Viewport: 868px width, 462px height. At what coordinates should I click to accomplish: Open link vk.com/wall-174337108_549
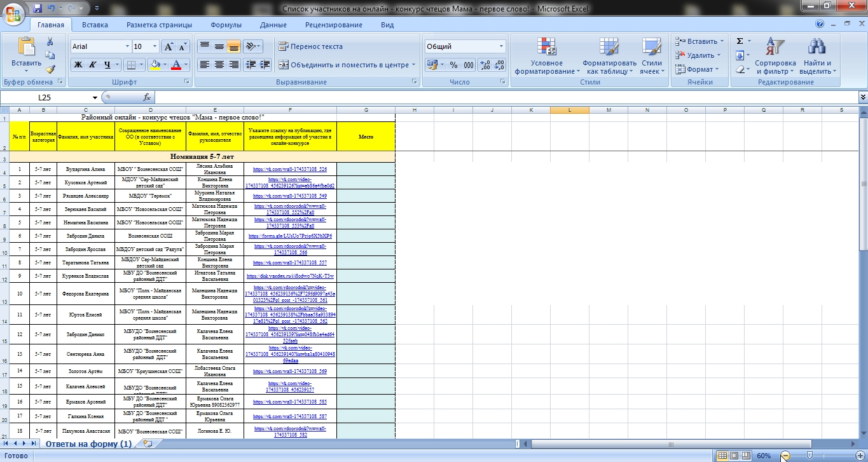pyautogui.click(x=290, y=196)
